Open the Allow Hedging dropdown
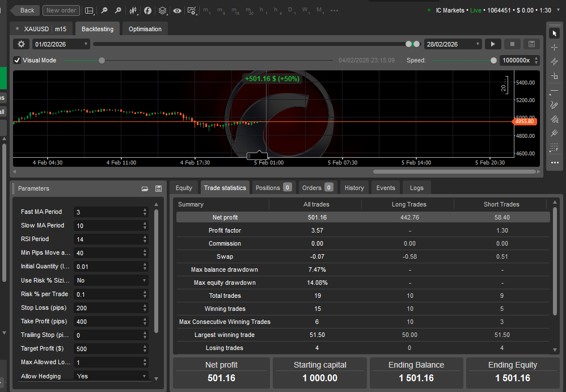Screen dimensions: 566x392 click(111, 376)
